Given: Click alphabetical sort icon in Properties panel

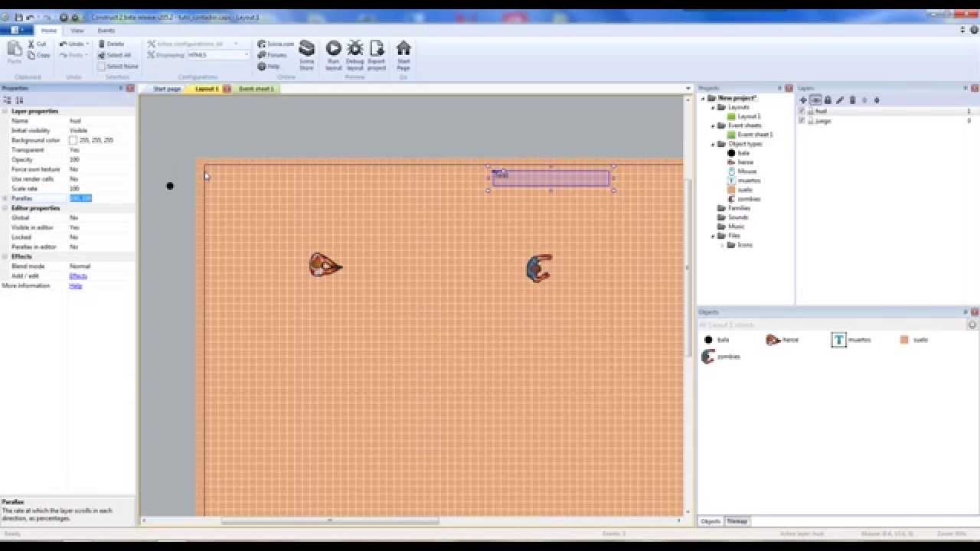Looking at the screenshot, I should (19, 100).
